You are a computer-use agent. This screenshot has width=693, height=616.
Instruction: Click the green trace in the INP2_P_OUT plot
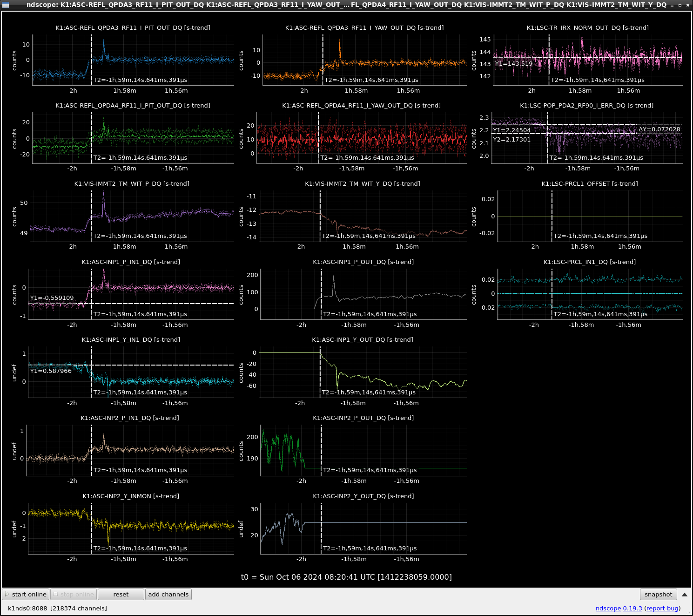coord(282,450)
